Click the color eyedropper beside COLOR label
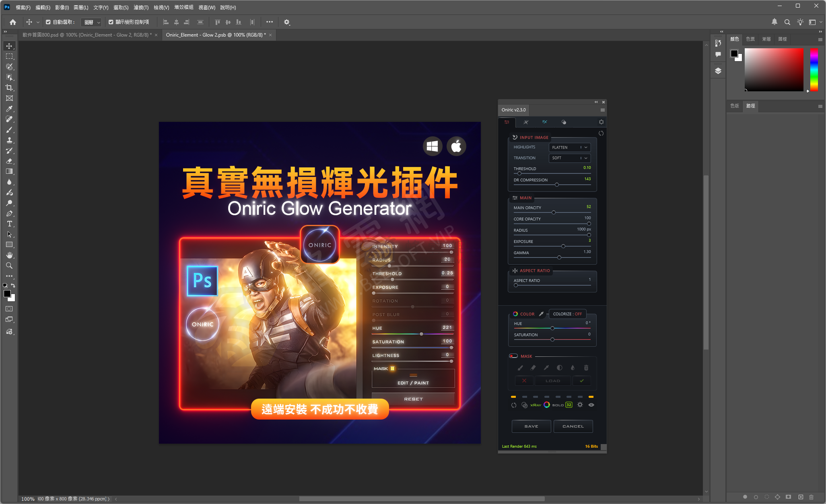This screenshot has width=826, height=504. [x=542, y=314]
